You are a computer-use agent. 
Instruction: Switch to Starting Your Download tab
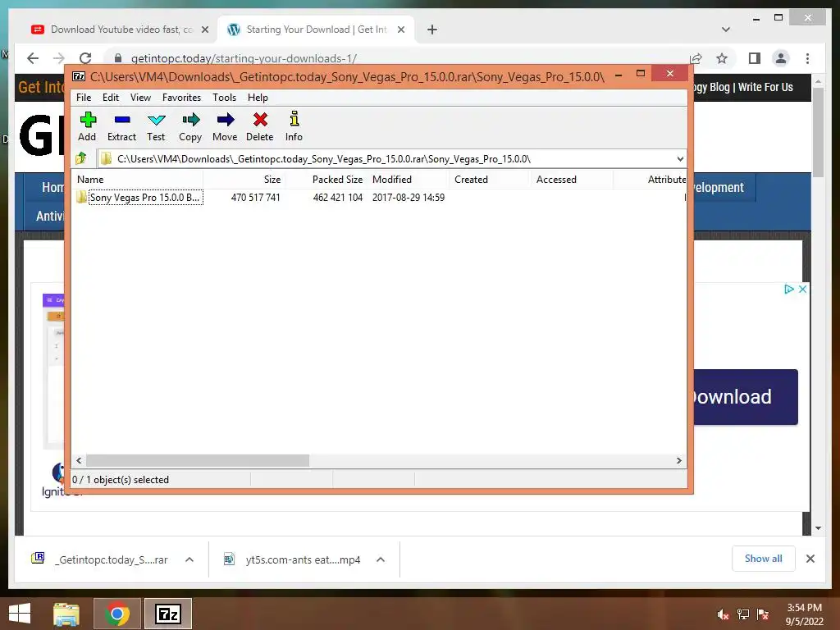click(x=316, y=30)
